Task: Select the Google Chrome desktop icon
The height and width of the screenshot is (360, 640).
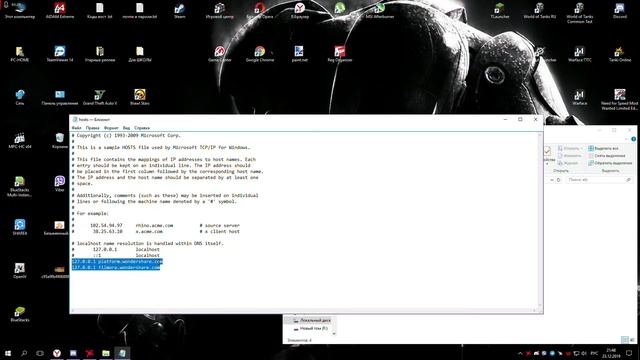Action: coord(260,54)
